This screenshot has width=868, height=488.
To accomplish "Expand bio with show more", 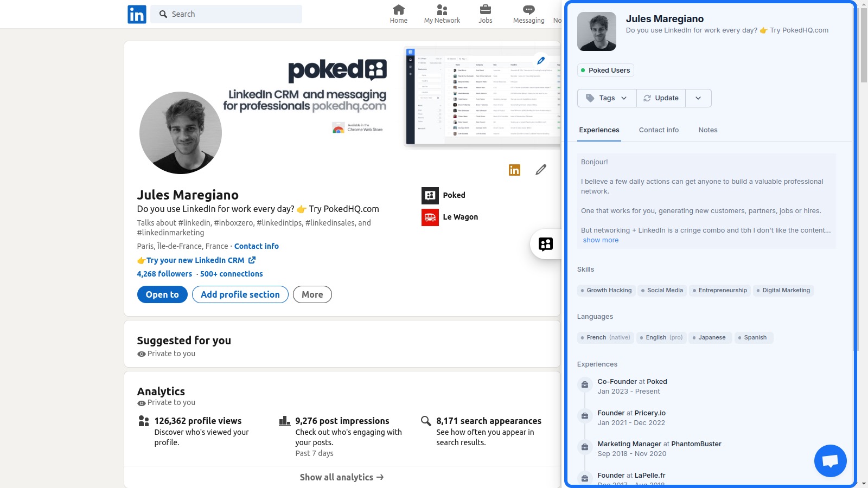I will tap(601, 240).
